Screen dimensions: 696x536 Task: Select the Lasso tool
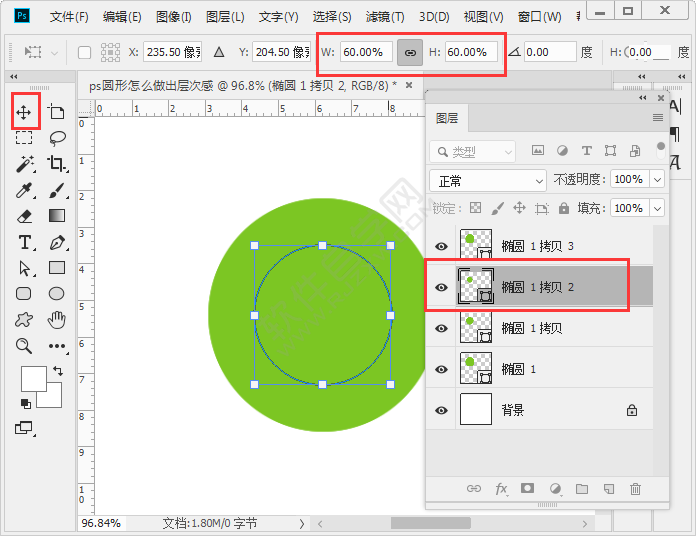pos(57,138)
